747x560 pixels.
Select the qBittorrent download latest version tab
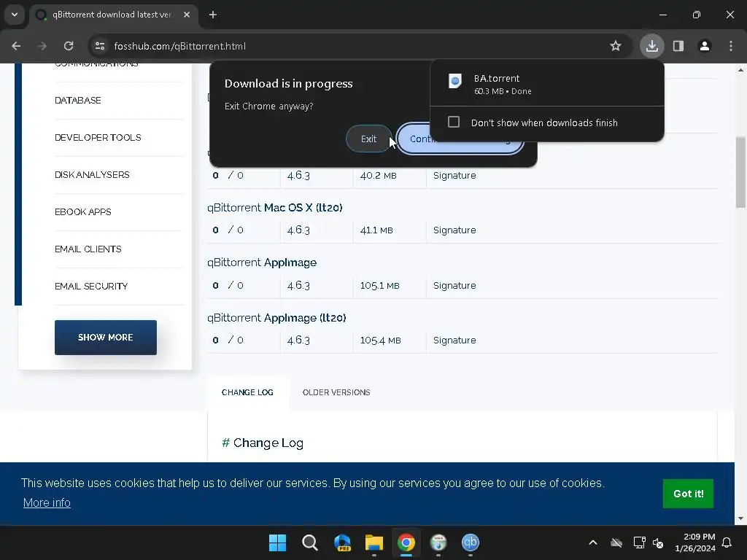pyautogui.click(x=112, y=15)
